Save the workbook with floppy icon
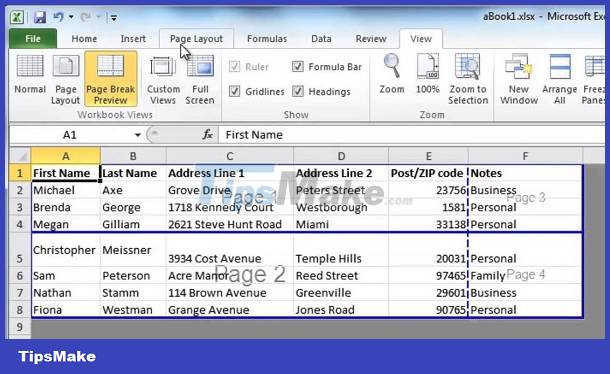The image size is (610, 374). [x=40, y=17]
